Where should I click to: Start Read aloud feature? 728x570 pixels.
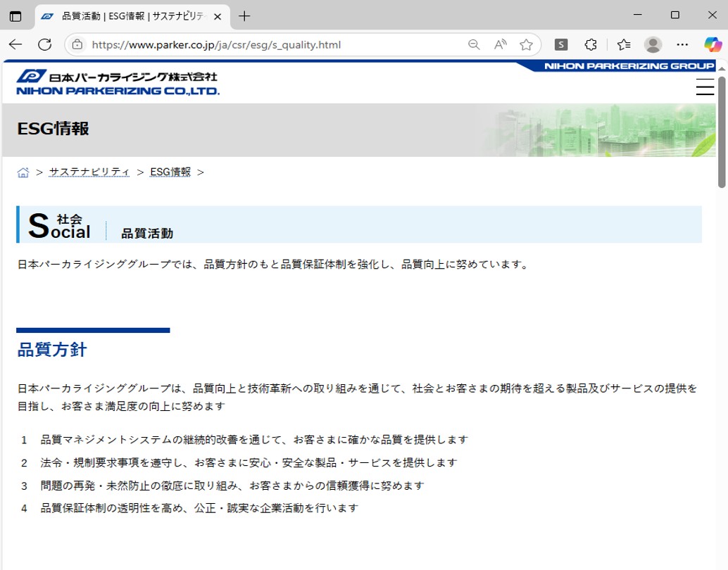[500, 44]
